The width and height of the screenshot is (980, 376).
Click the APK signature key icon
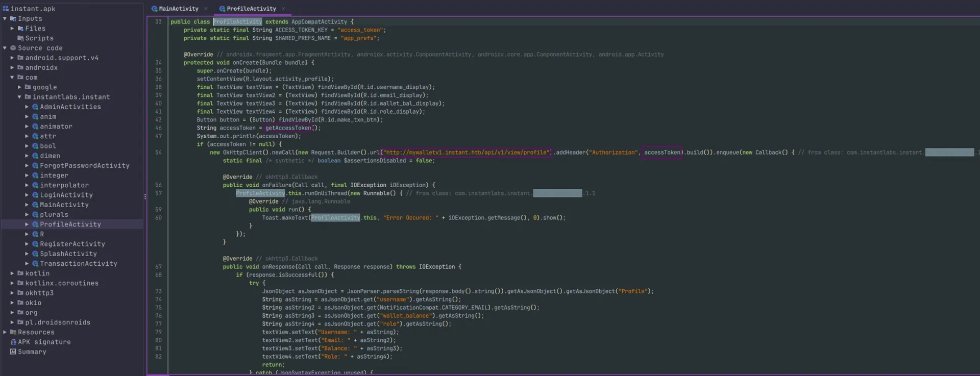pos(13,342)
